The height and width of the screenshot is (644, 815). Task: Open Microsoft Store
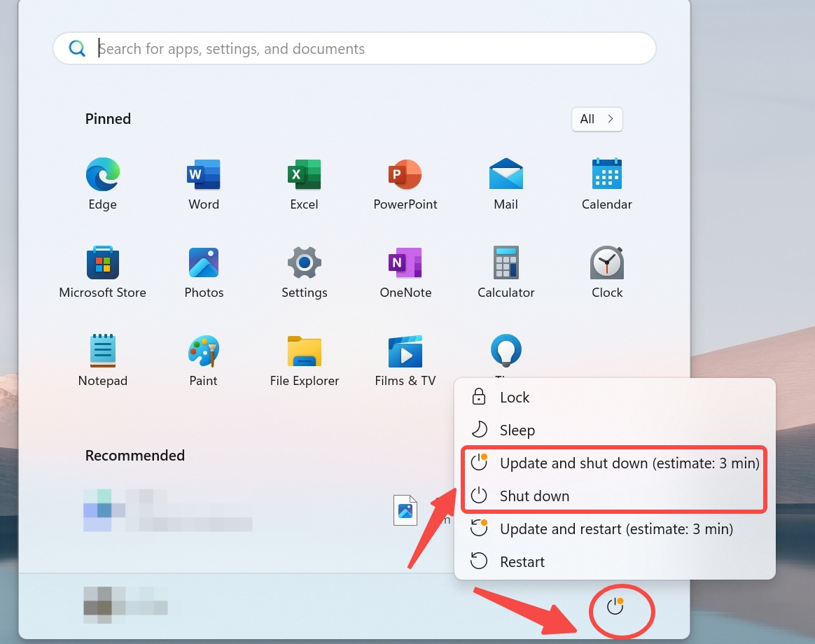[102, 272]
